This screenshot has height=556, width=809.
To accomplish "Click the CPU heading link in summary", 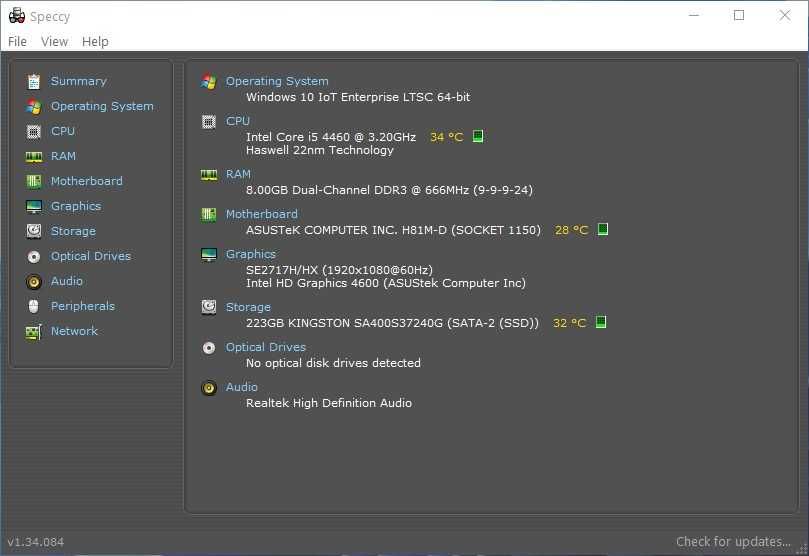I will tap(238, 121).
